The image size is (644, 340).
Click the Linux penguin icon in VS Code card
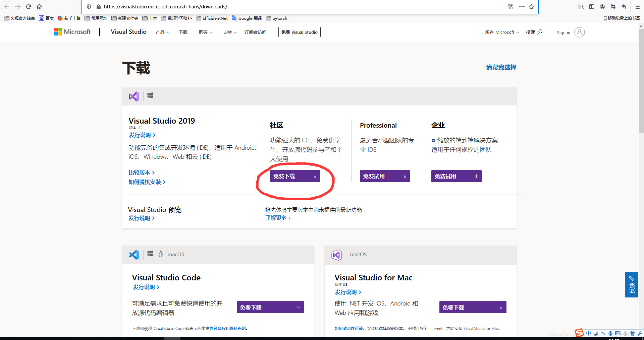tap(161, 254)
